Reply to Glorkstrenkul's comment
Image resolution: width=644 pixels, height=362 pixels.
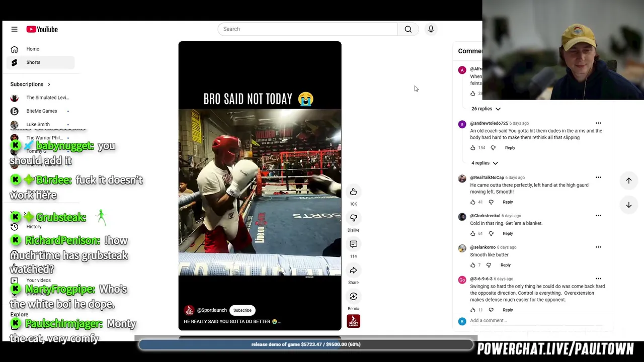(x=508, y=234)
